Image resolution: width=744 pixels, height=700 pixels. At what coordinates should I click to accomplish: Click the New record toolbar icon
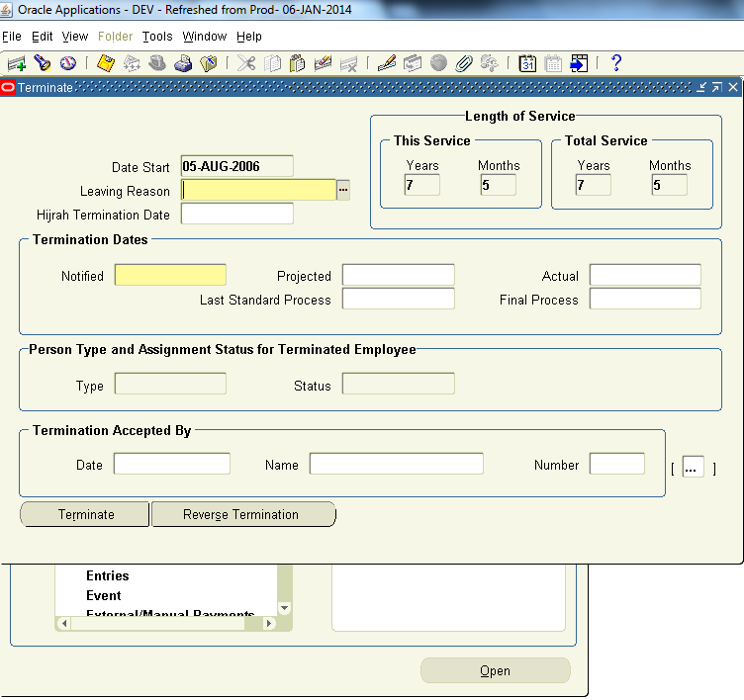[16, 63]
